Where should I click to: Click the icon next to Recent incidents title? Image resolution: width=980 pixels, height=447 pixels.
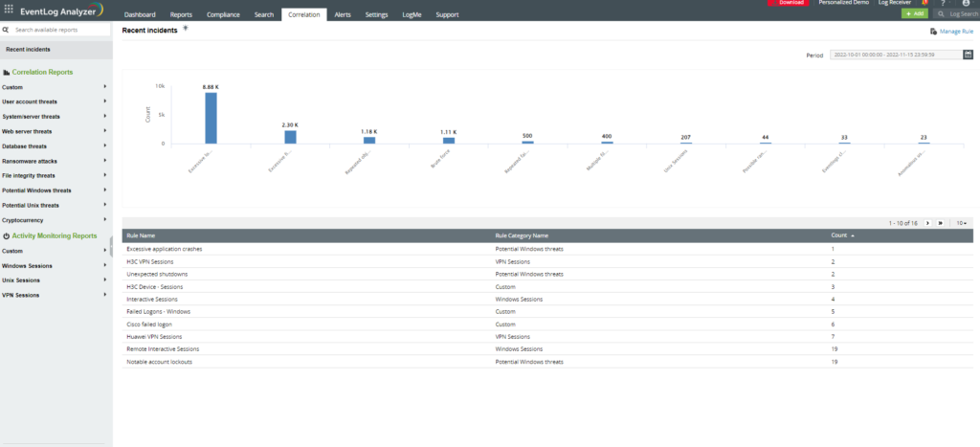pyautogui.click(x=186, y=29)
